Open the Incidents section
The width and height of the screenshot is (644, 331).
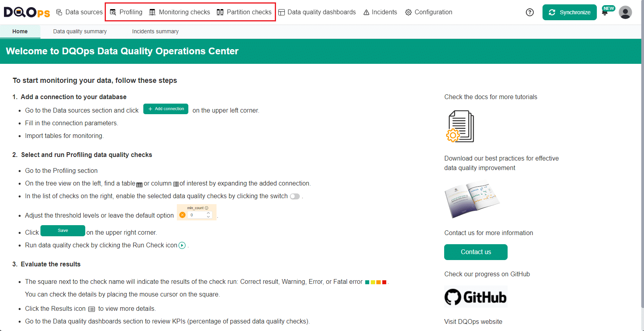pos(380,12)
